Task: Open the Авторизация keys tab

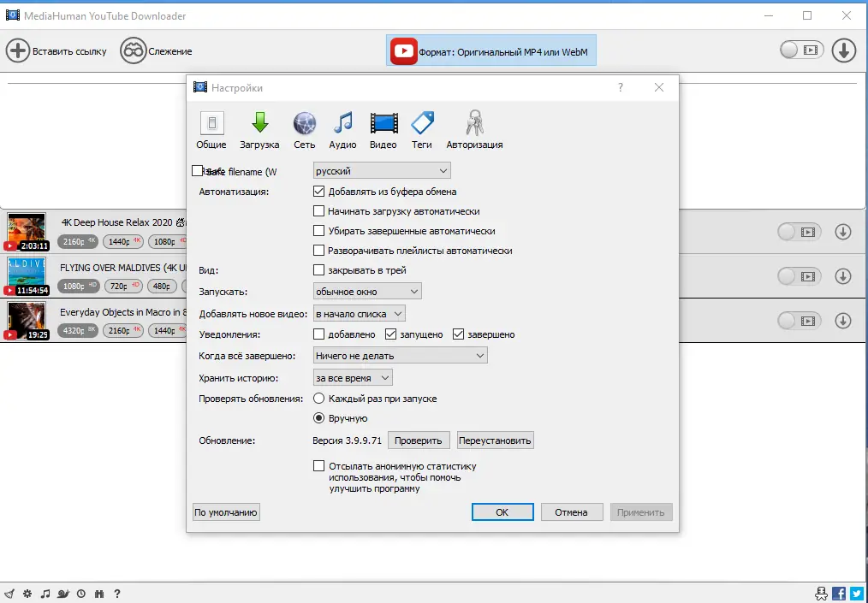Action: pos(474,130)
